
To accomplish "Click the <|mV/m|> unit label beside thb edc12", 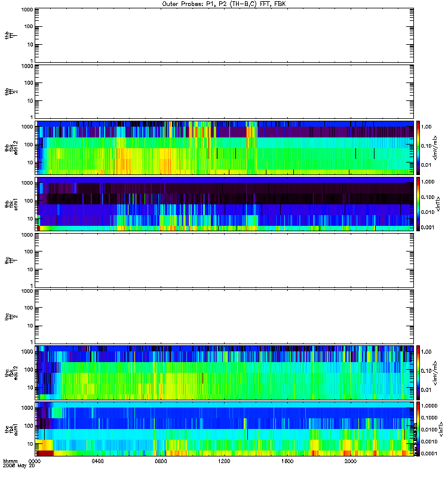I will click(435, 148).
